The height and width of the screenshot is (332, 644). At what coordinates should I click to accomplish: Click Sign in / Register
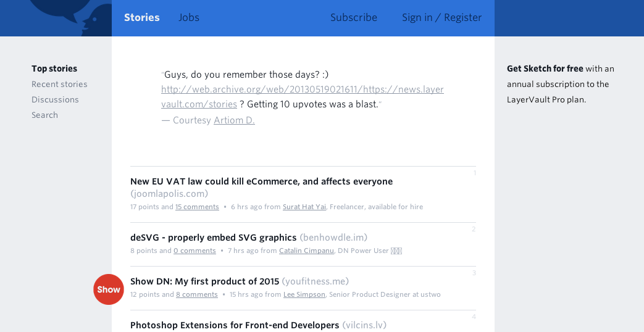coord(441,17)
